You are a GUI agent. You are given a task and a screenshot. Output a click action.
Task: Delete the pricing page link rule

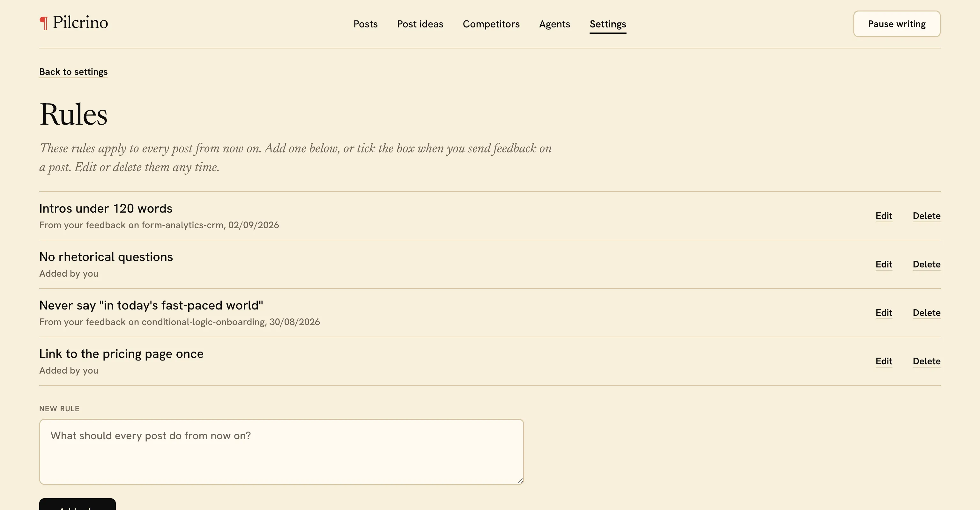926,361
